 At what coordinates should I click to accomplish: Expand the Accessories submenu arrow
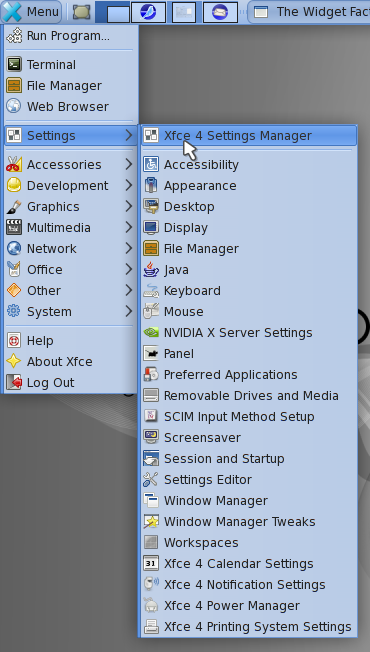pos(129,164)
